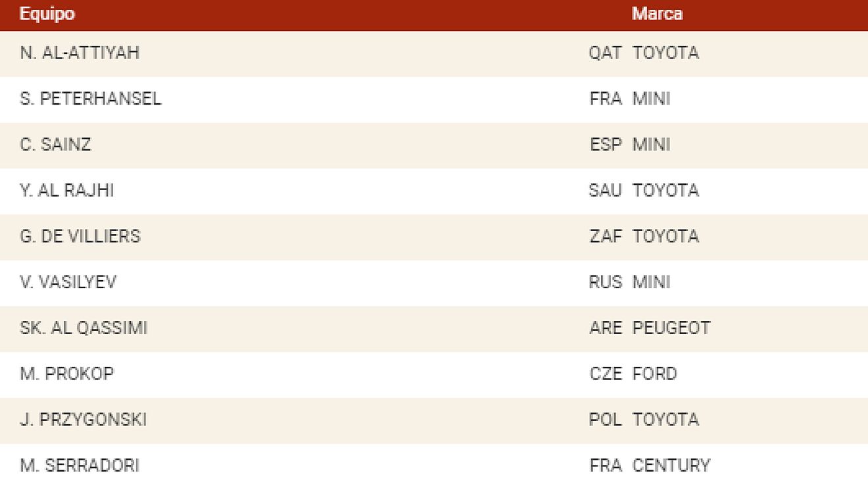Click the CENTURY brand text
This screenshot has height=488, width=868.
point(671,466)
